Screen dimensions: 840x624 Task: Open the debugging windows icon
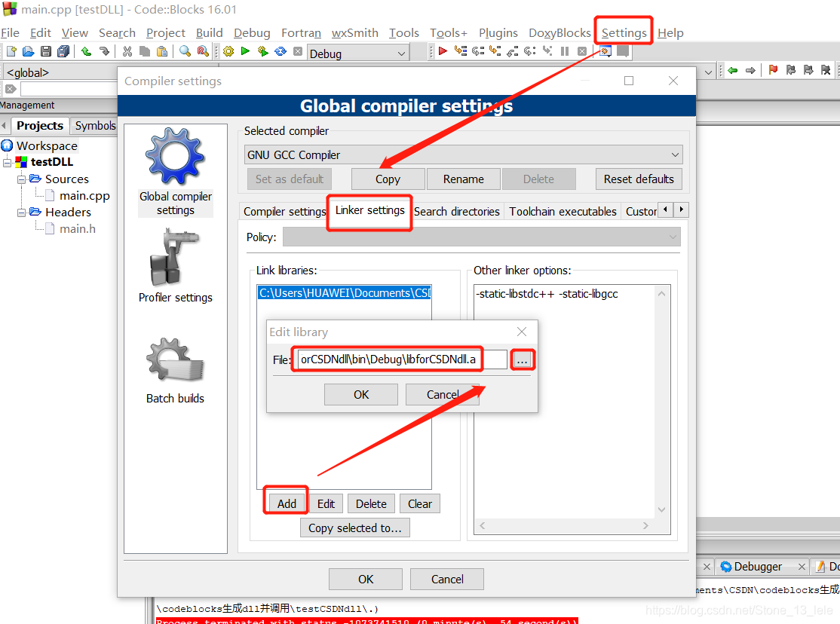(x=605, y=51)
